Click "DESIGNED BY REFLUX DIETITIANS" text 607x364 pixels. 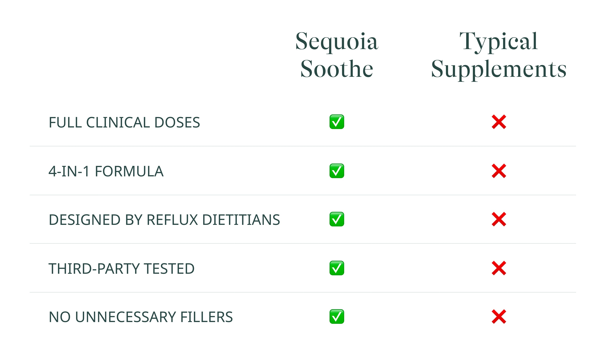(x=164, y=220)
